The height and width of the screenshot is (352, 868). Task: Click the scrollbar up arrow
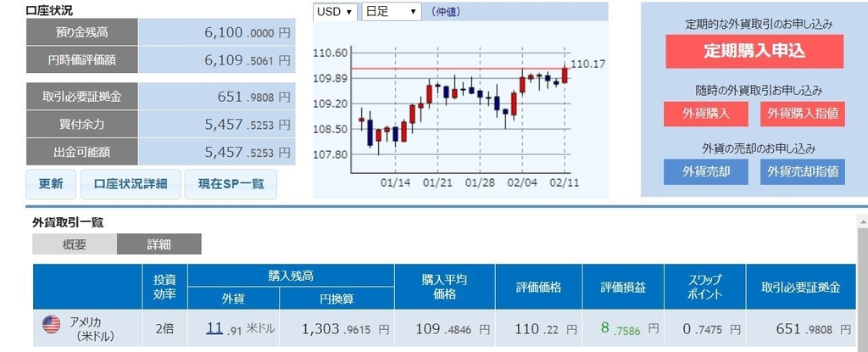862,222
